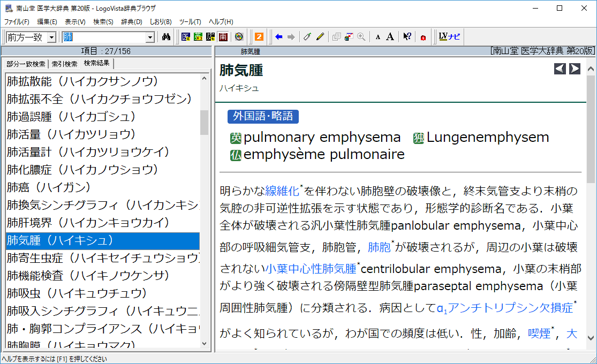This screenshot has height=364, width=597.
Task: Select 肺換気シンチグラフィ entry
Action: point(103,205)
